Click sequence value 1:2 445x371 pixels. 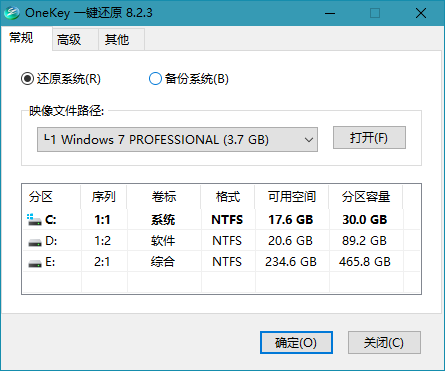[x=102, y=241]
